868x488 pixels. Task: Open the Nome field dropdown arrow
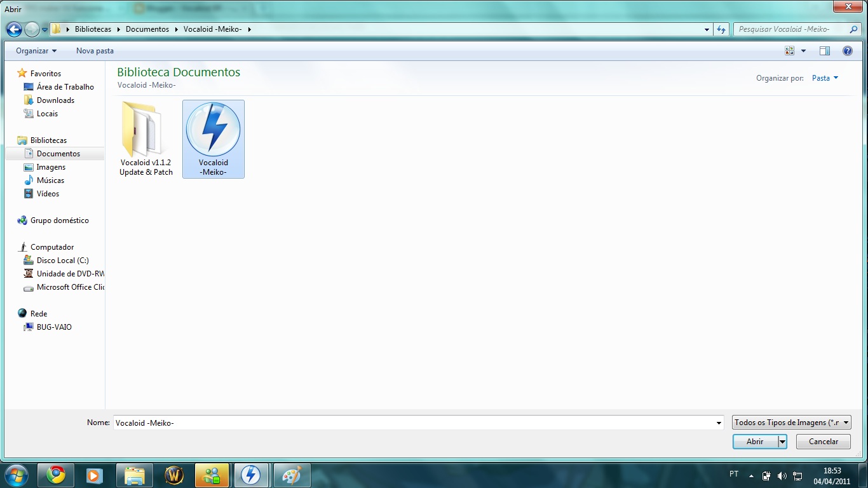(719, 423)
